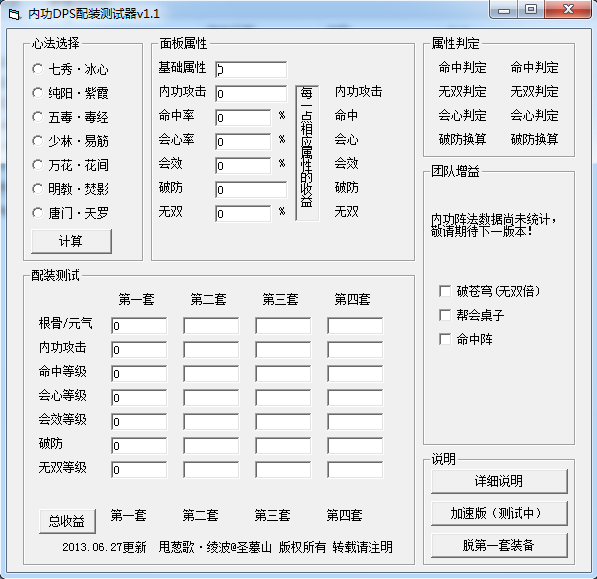Click 第四套 无双等级 input
This screenshot has width=597, height=579.
point(355,470)
